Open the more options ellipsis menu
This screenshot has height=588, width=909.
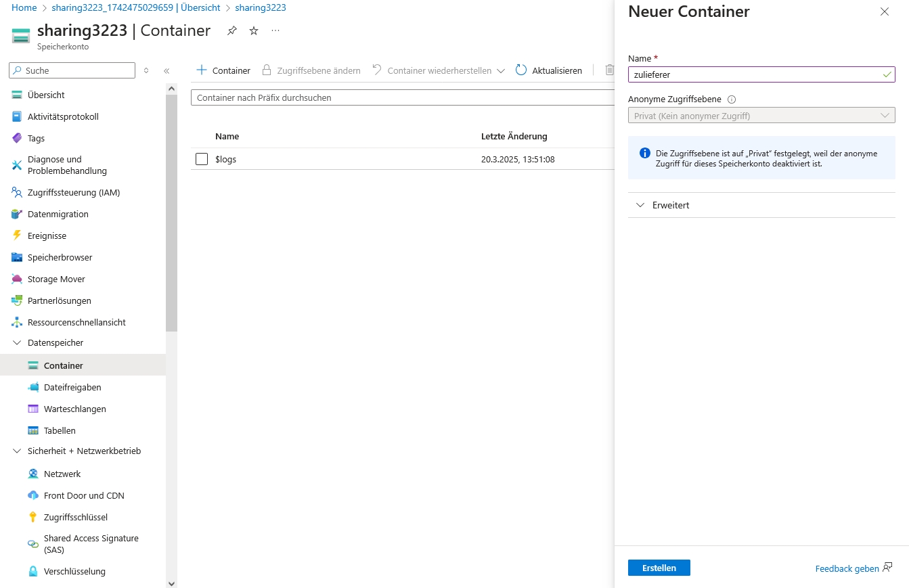pyautogui.click(x=275, y=30)
